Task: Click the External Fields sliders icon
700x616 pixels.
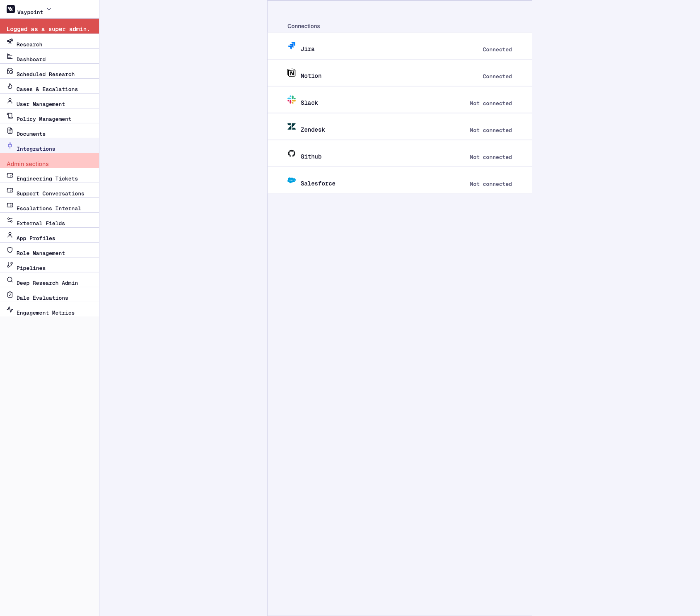Action: pos(10,220)
